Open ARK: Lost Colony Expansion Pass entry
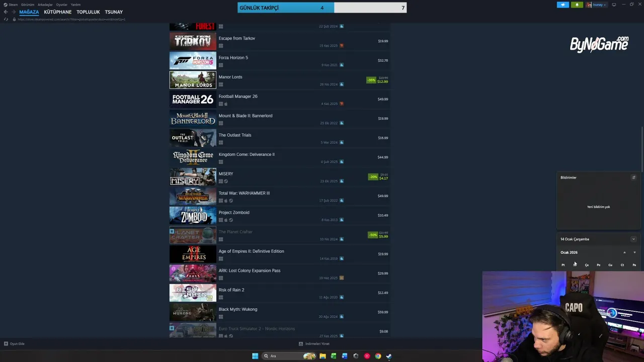644x362 pixels. coord(280,274)
